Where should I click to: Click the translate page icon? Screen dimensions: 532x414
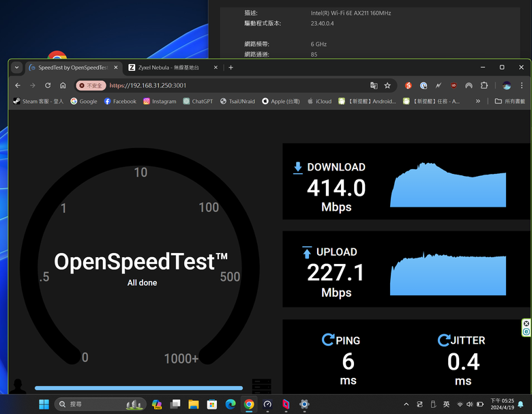[374, 85]
